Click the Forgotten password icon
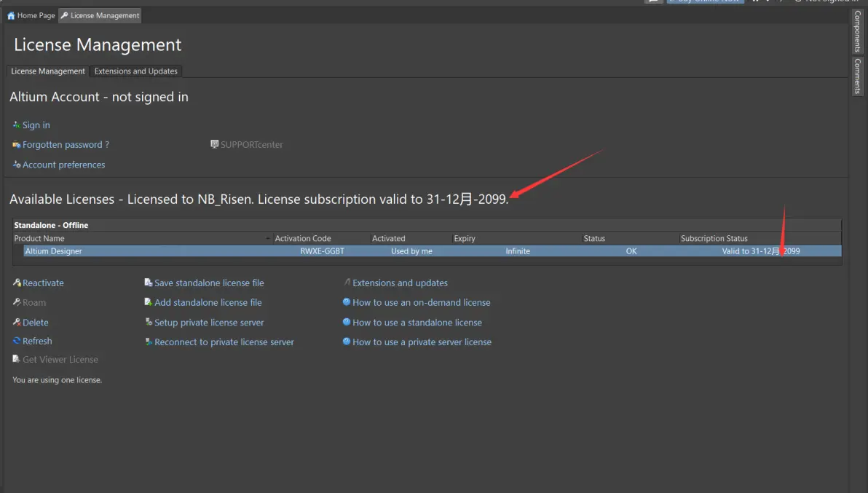The width and height of the screenshot is (868, 493). tap(16, 145)
